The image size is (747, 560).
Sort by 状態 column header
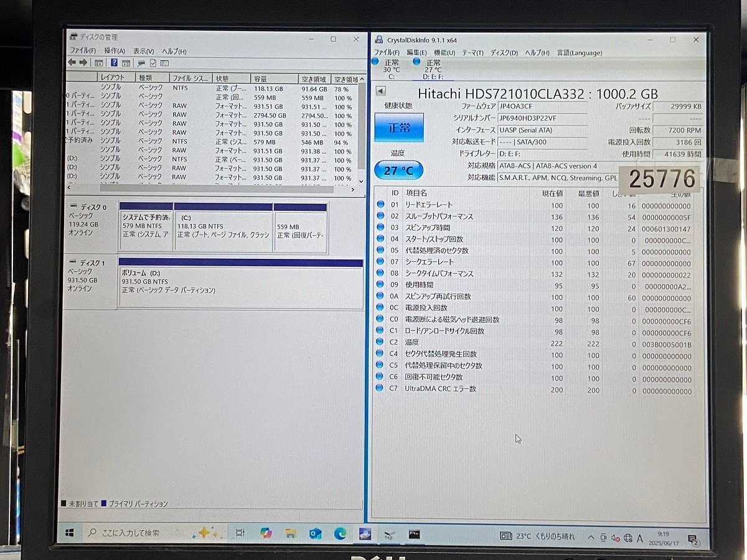coord(232,79)
